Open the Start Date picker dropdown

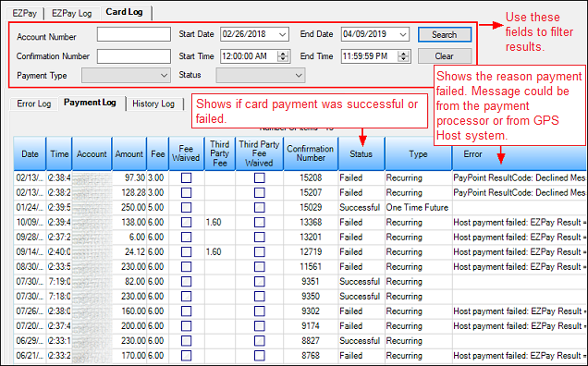(x=283, y=34)
